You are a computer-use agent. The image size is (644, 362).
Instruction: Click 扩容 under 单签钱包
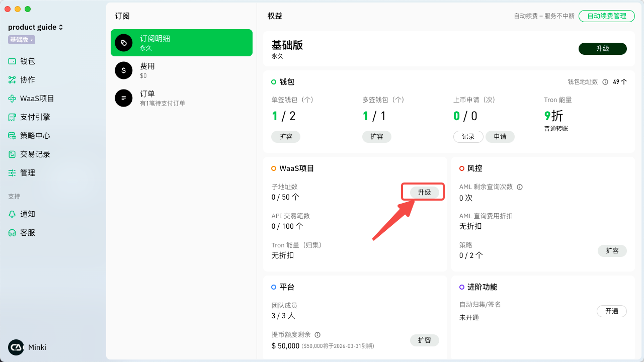tap(286, 137)
